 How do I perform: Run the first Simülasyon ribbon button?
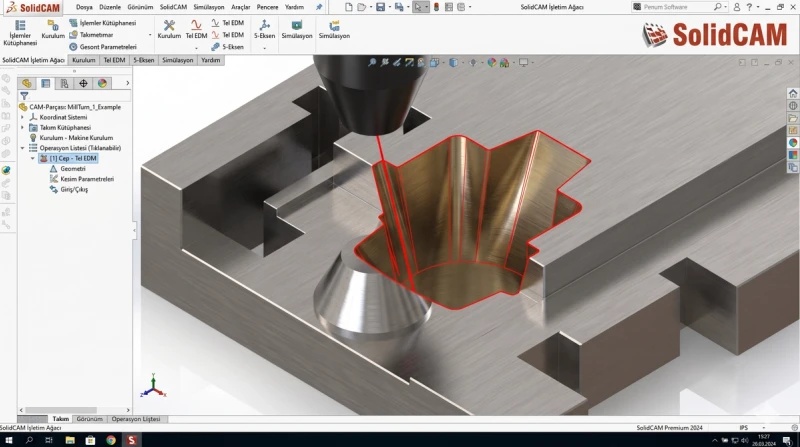[297, 30]
